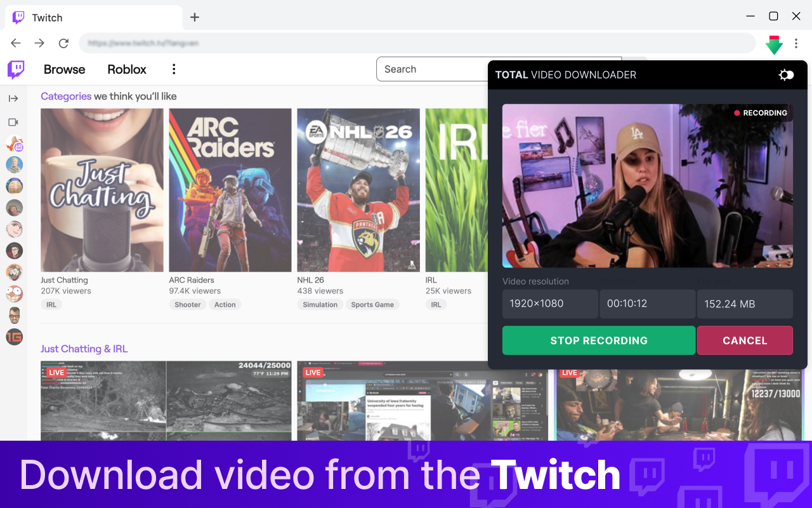The width and height of the screenshot is (812, 508).
Task: Open the Just Chatting category cover
Action: point(102,190)
